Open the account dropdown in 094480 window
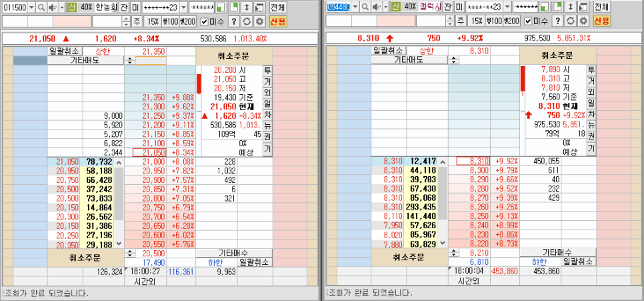644x301 pixels. (507, 7)
